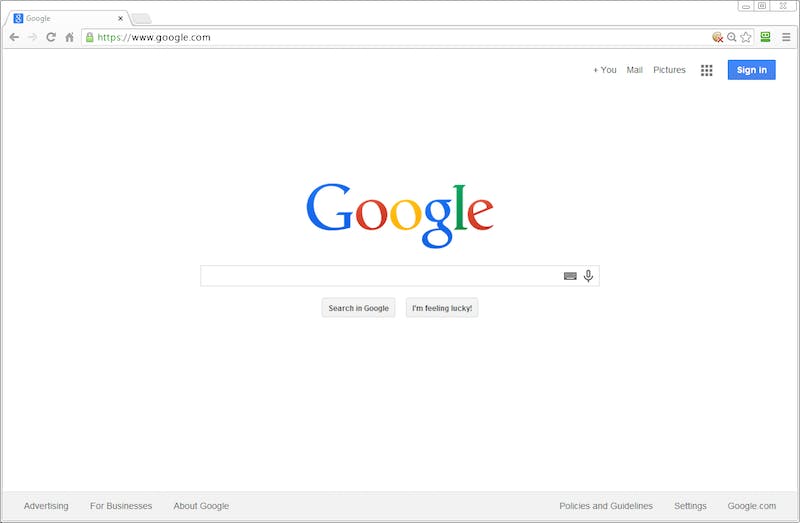Open the Mail link
The image size is (800, 523).
[634, 70]
